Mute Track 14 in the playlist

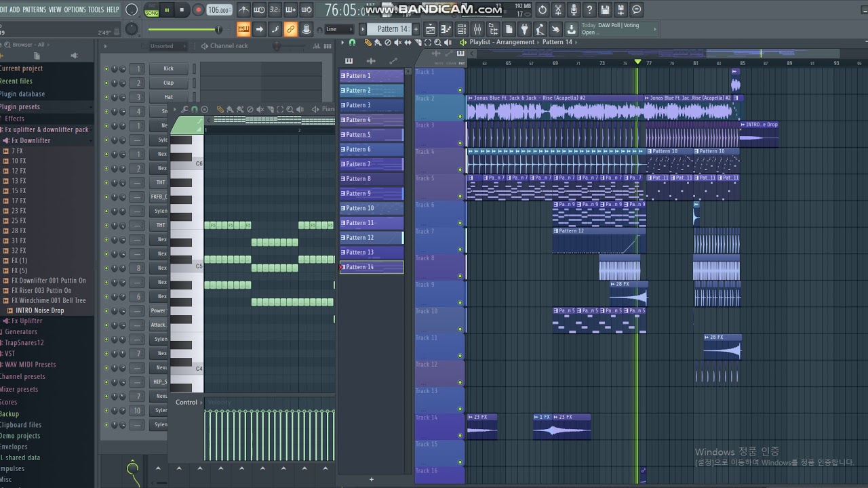[460, 436]
